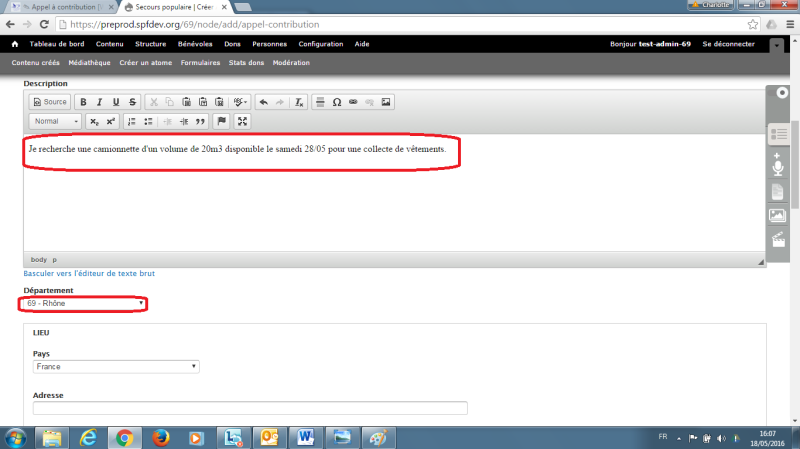Click the Adresse text field
Screen dimensions: 800x449
[250, 408]
